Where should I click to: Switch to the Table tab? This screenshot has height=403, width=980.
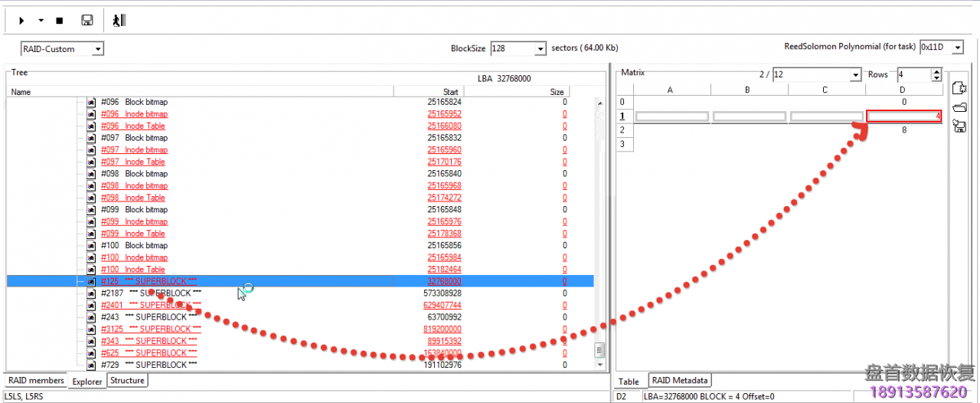629,381
